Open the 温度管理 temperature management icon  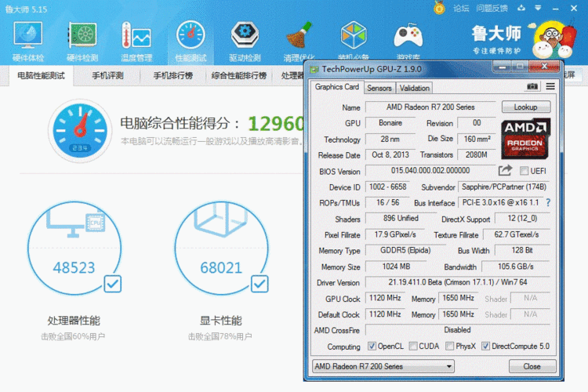tap(136, 41)
